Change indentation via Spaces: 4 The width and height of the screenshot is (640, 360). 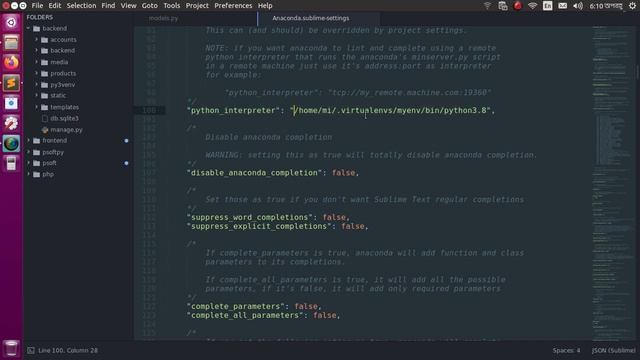(x=566, y=350)
